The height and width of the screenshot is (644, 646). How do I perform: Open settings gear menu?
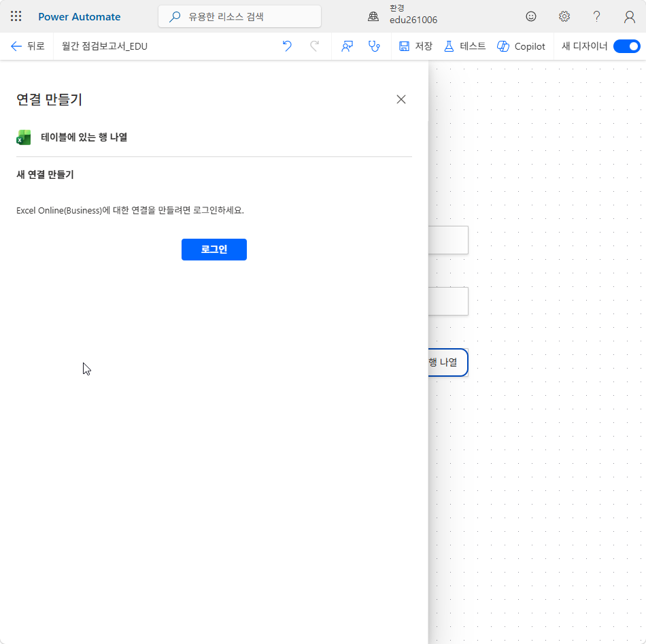click(x=564, y=16)
